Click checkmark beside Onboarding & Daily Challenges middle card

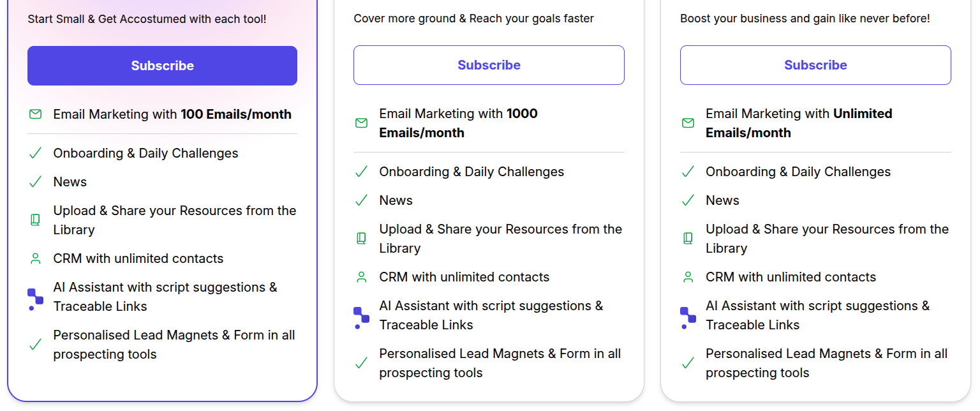pos(362,172)
